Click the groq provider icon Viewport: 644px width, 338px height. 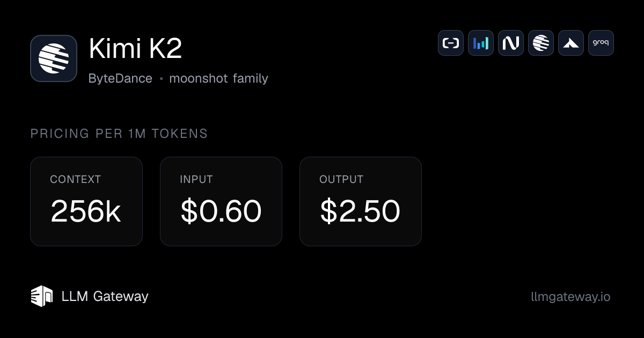601,43
